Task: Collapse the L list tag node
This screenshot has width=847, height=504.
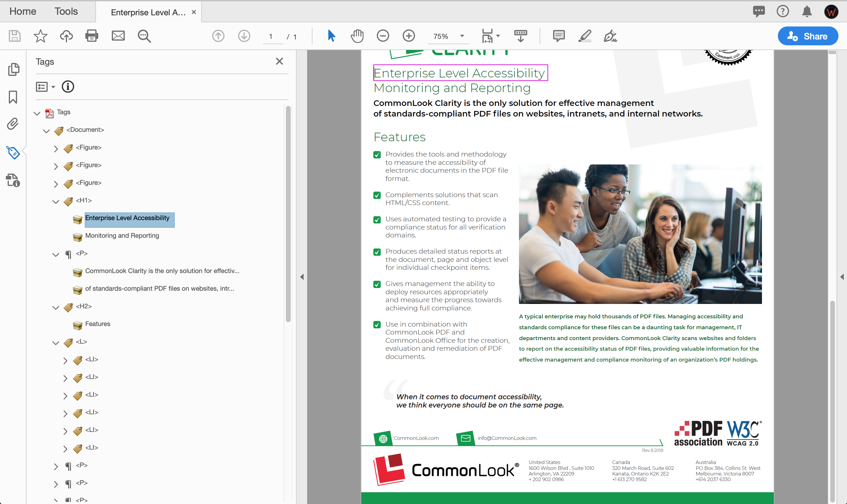Action: 56,343
